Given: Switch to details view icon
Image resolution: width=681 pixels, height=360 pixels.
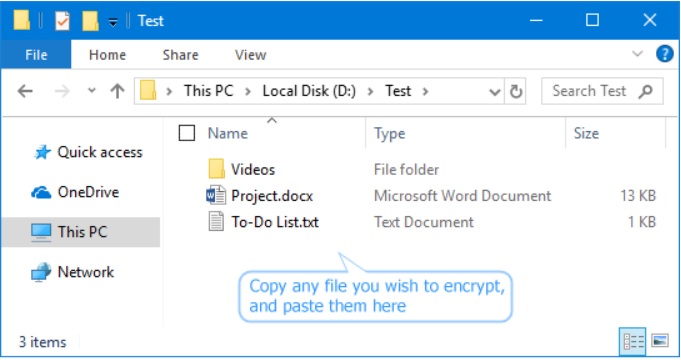Looking at the screenshot, I should 633,341.
